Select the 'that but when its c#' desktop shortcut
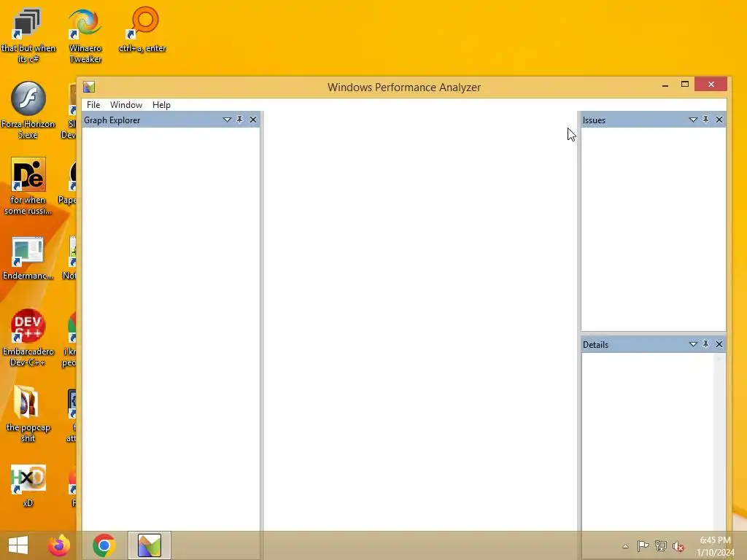The width and height of the screenshot is (747, 560). click(x=28, y=36)
